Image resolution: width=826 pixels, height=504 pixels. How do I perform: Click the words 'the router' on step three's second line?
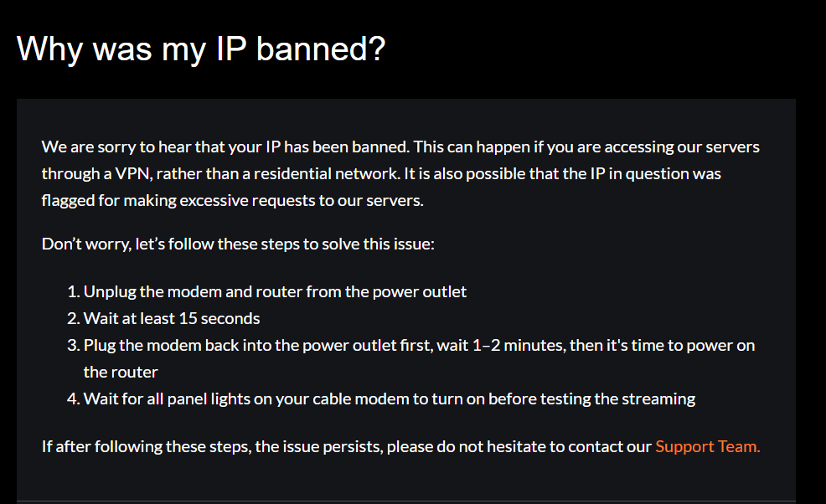[121, 373]
